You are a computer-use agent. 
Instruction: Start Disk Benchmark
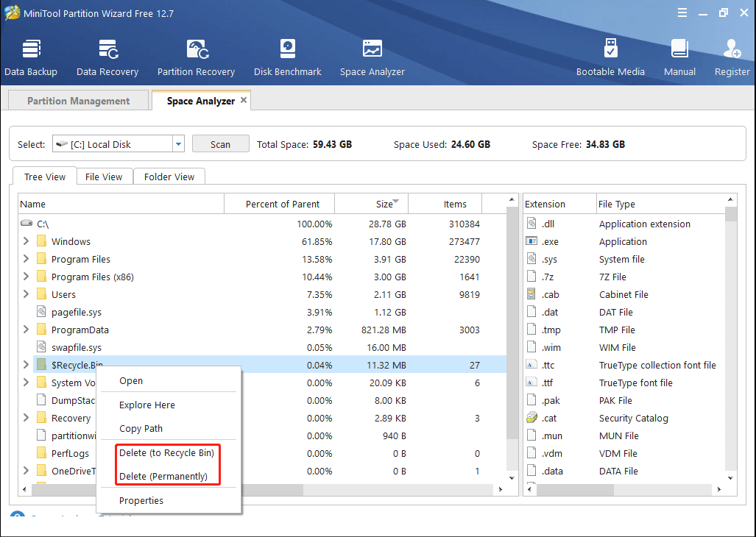click(x=288, y=58)
